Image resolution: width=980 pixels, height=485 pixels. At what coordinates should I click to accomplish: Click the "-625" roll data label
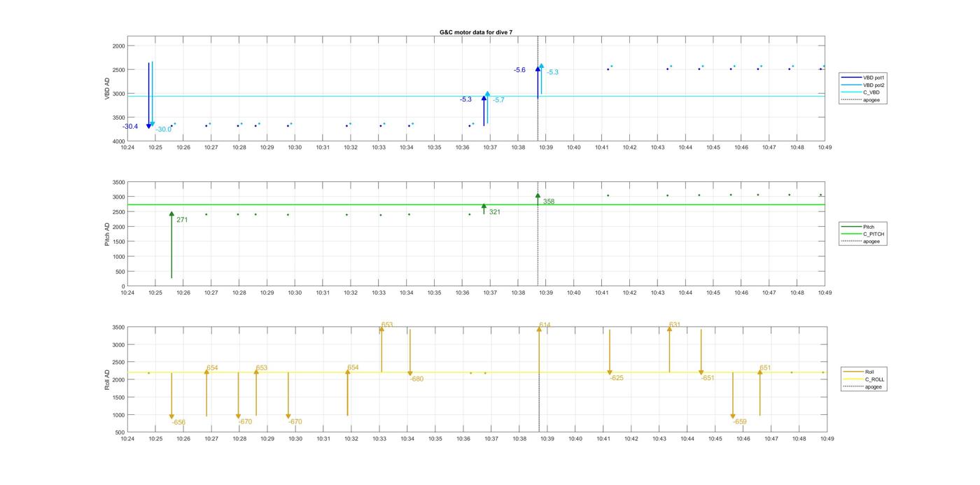tap(617, 378)
